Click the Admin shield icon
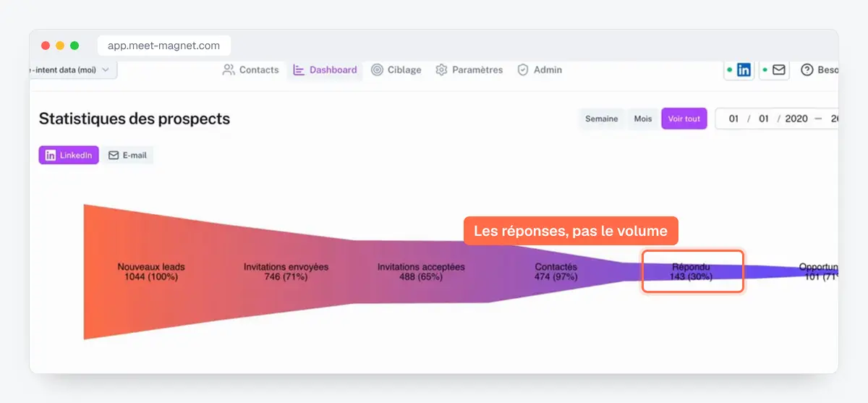 [x=523, y=70]
